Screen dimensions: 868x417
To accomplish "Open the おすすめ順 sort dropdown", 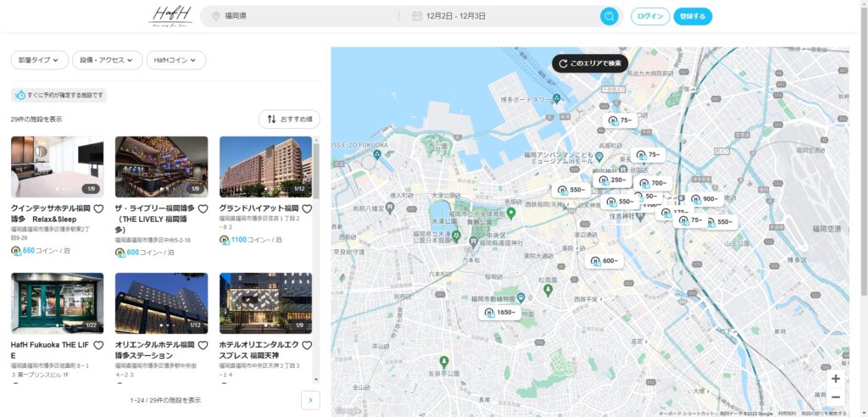I will click(289, 119).
